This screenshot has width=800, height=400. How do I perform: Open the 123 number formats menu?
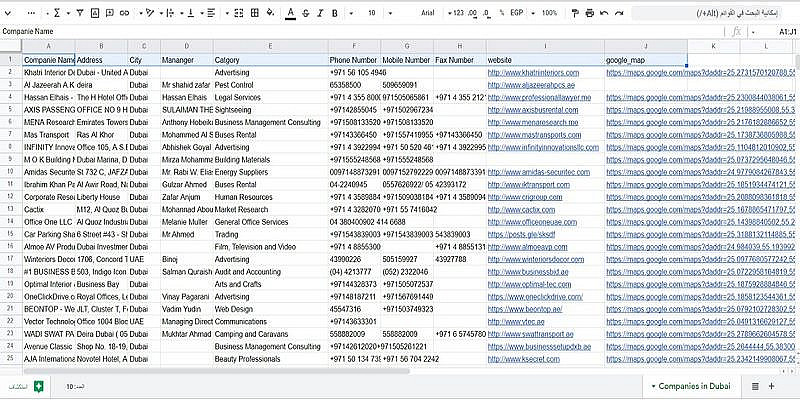pyautogui.click(x=456, y=13)
